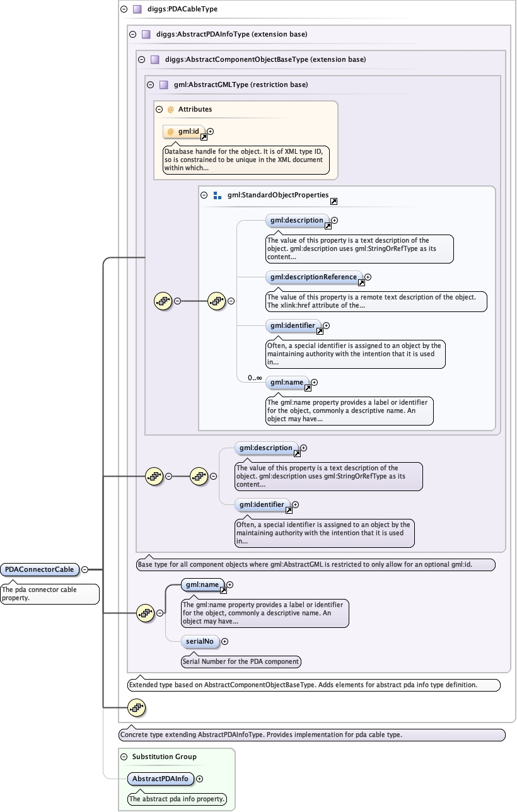Collapse the diggs:PDACableType box
This screenshot has height=812, width=517.
click(124, 9)
